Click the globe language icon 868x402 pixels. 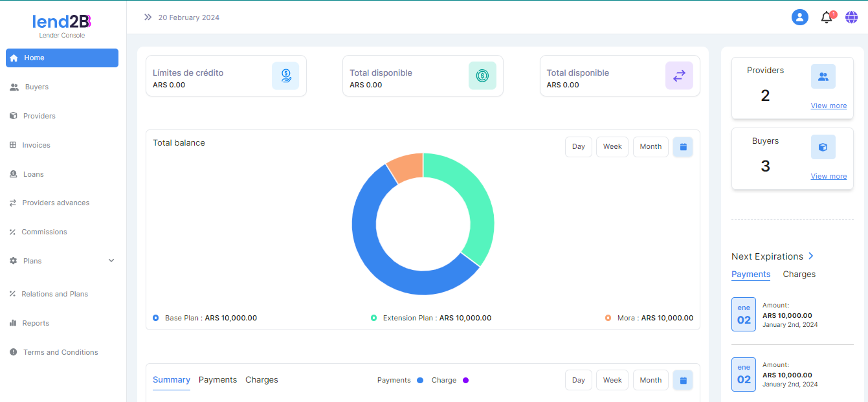[852, 17]
